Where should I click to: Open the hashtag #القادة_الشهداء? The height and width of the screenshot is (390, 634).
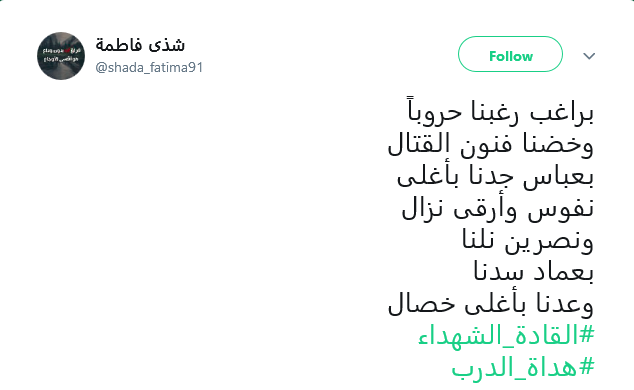point(506,335)
